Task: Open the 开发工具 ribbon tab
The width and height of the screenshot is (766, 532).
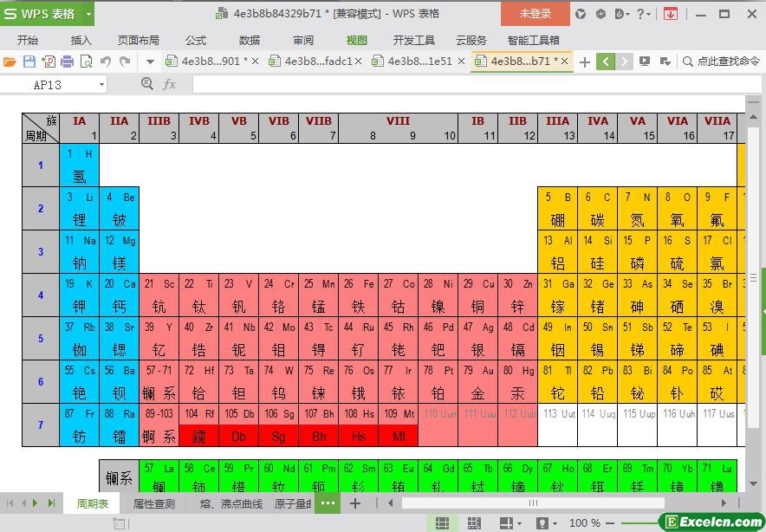Action: [414, 41]
